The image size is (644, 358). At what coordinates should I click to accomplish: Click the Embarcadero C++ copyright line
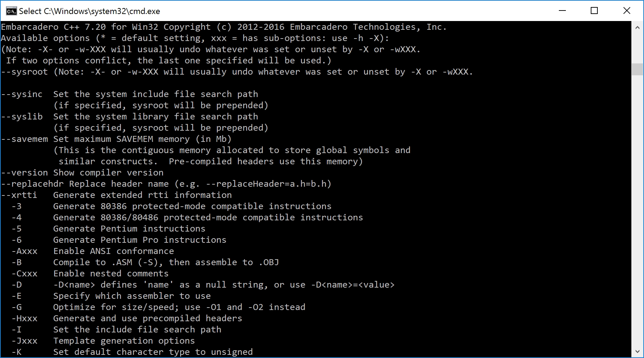(x=224, y=27)
